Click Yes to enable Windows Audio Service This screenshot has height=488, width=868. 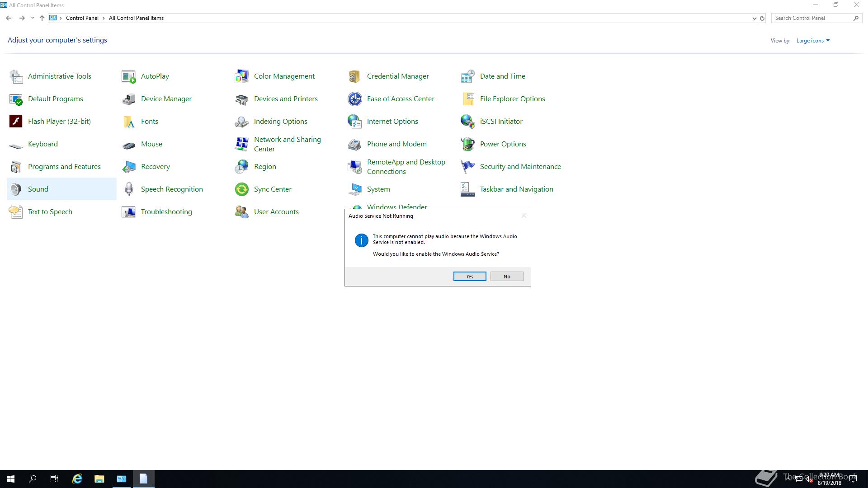(x=470, y=277)
